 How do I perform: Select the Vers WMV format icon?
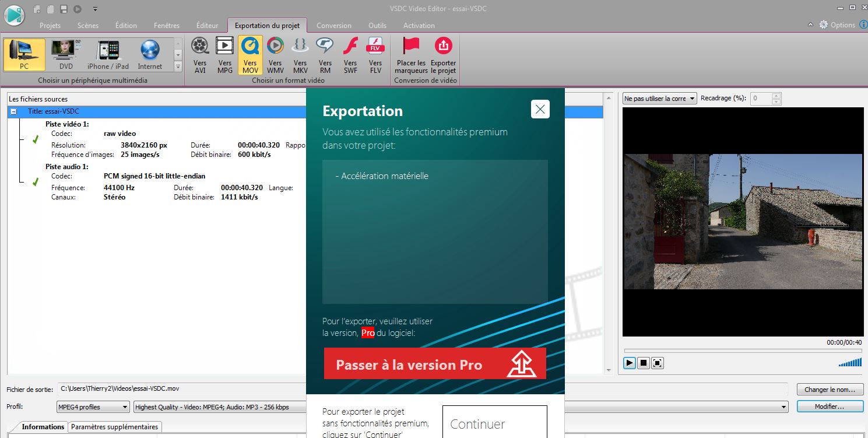(x=275, y=55)
